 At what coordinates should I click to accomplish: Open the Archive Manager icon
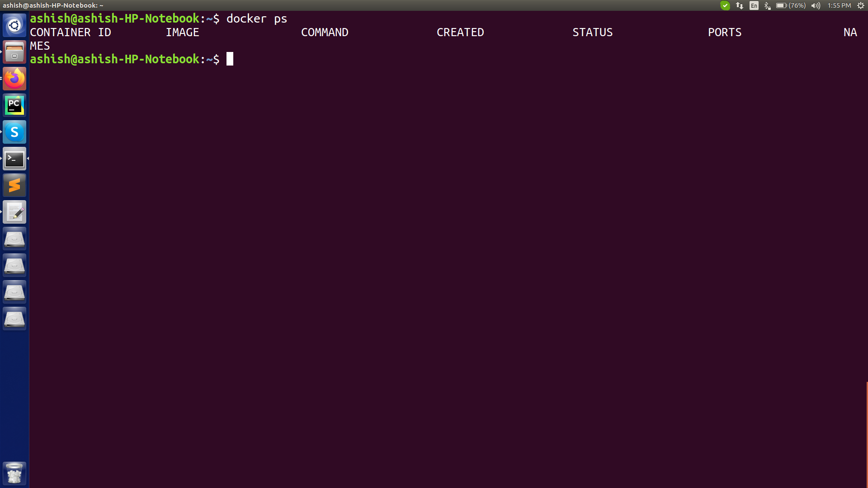(14, 52)
